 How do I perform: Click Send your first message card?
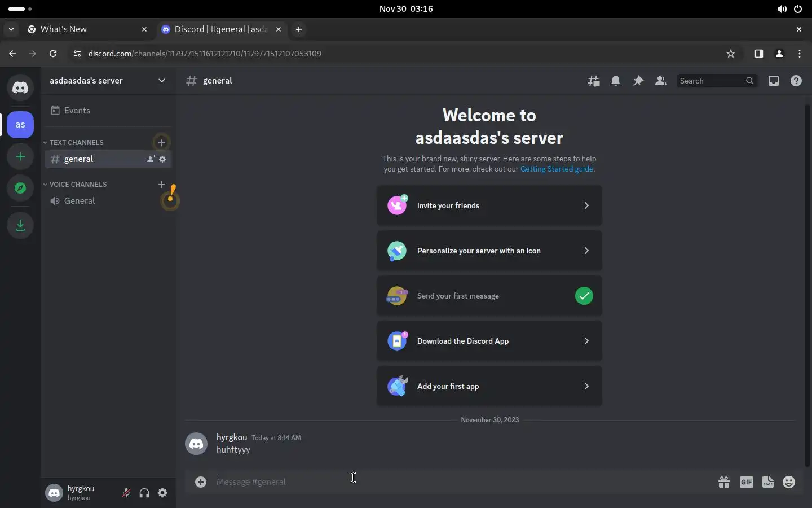click(489, 296)
